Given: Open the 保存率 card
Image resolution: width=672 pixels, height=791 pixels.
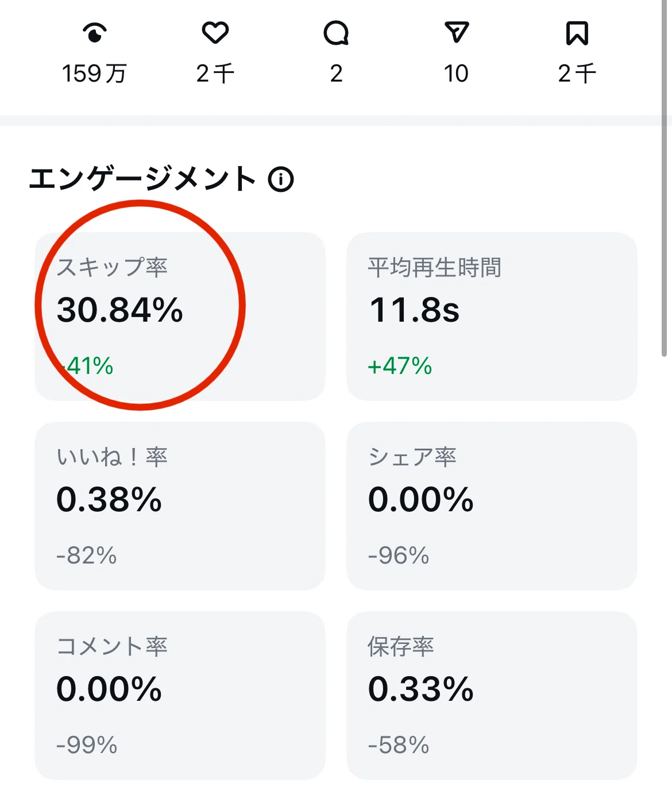Looking at the screenshot, I should 492,696.
